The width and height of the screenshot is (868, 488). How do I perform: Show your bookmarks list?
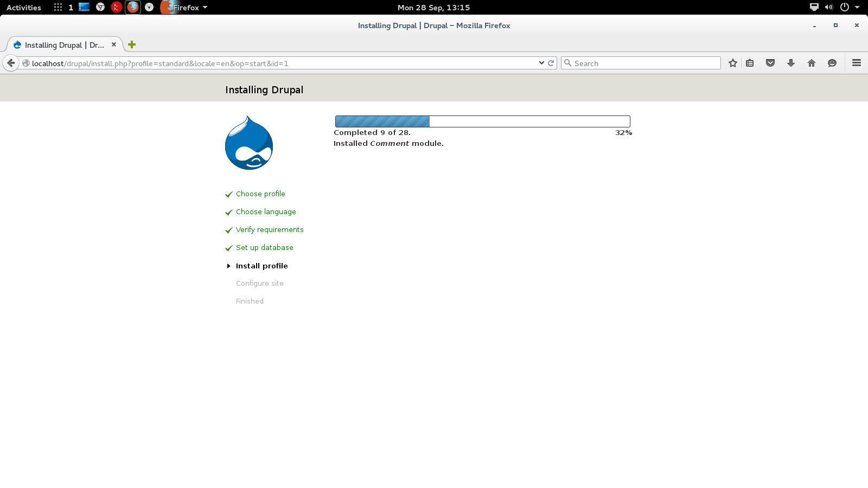pos(750,63)
